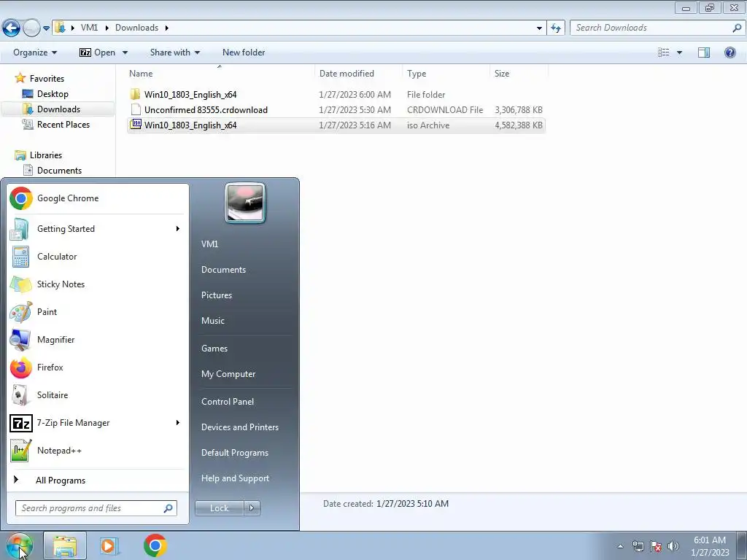
Task: Click the Explorer Forward button
Action: tap(31, 28)
